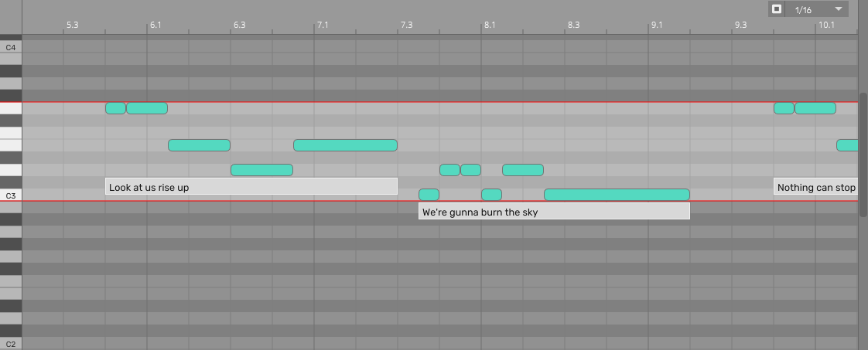
Task: Select first note of 'Nothing can stop' phrase
Action: tap(784, 108)
